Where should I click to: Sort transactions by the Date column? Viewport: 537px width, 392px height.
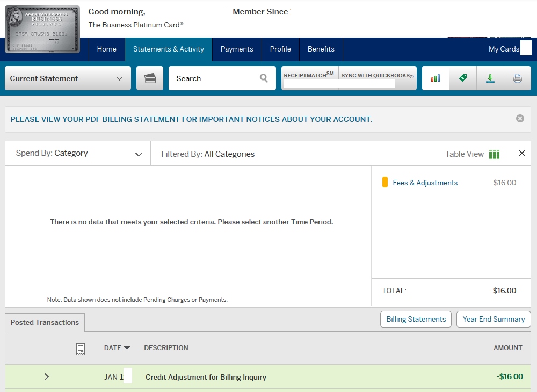(117, 348)
